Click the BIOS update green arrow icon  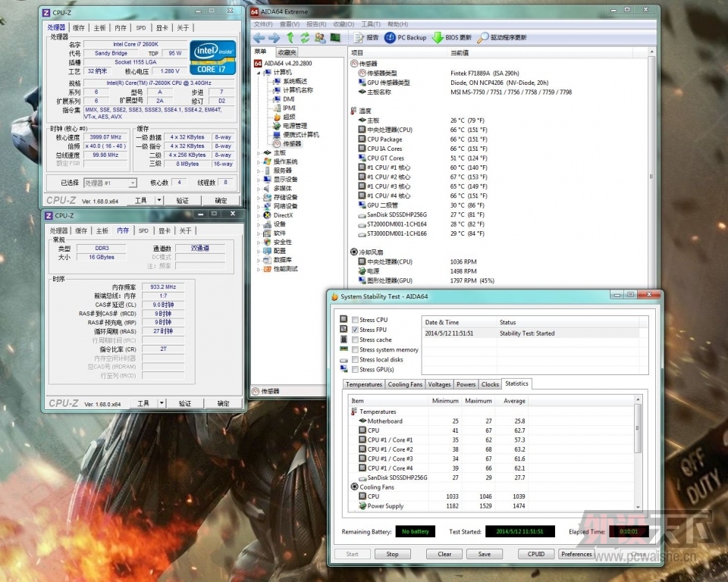tap(438, 38)
